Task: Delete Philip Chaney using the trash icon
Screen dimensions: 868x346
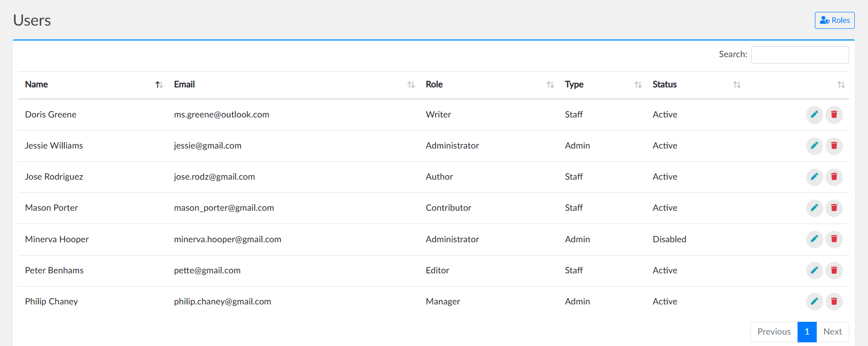Action: 834,302
